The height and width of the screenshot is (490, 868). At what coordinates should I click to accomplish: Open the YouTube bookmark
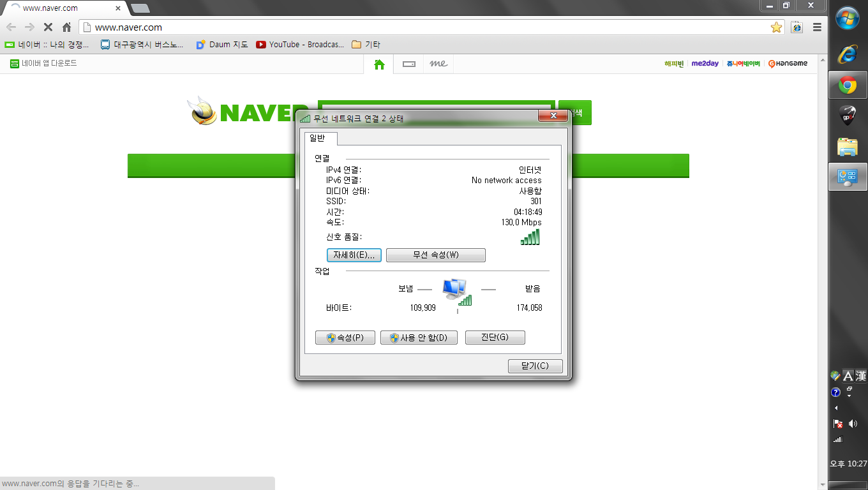(300, 45)
